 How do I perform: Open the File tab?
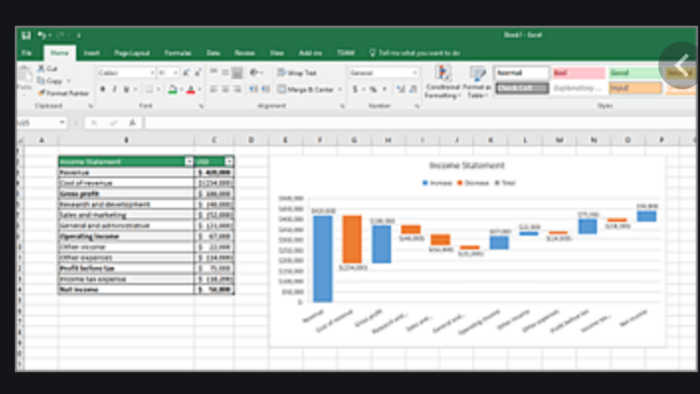[27, 53]
